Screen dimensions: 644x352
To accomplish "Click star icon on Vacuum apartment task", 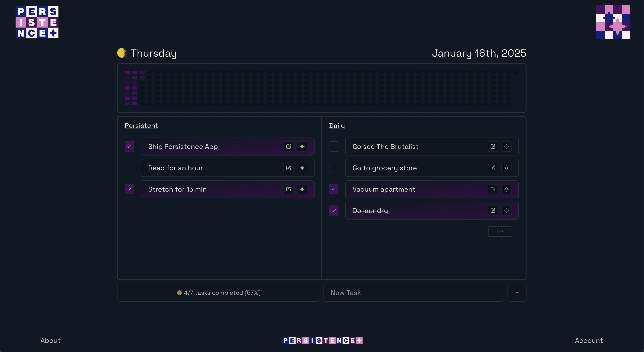I will [x=506, y=189].
